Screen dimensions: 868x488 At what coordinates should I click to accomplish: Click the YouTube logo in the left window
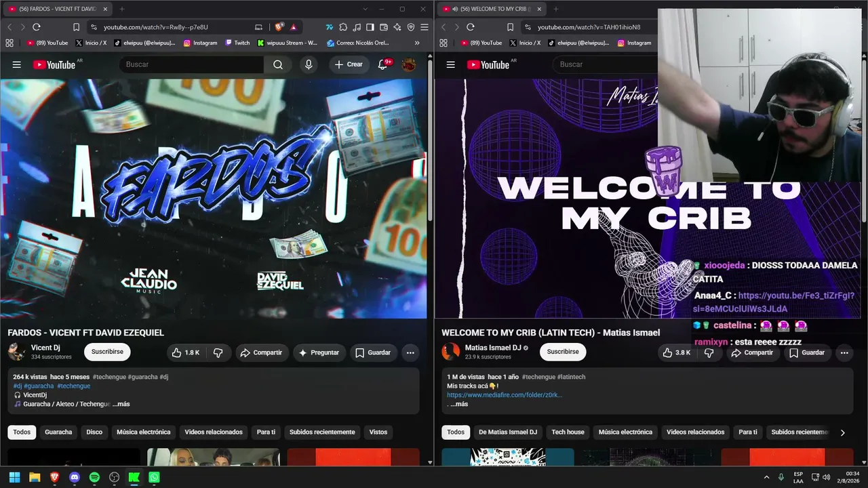54,64
